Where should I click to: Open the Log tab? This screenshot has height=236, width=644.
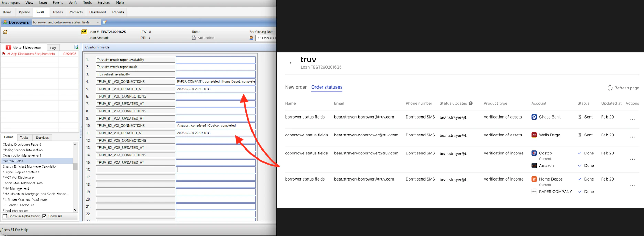coord(53,48)
